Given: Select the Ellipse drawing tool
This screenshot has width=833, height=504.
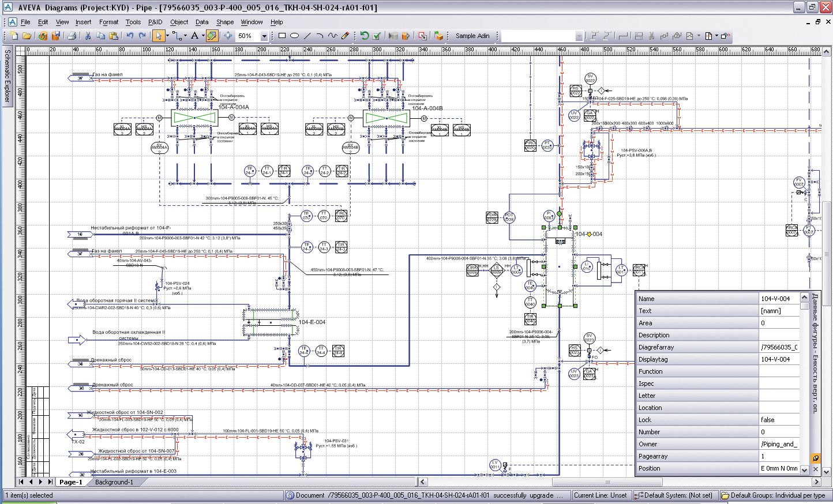Looking at the screenshot, I should tap(294, 36).
